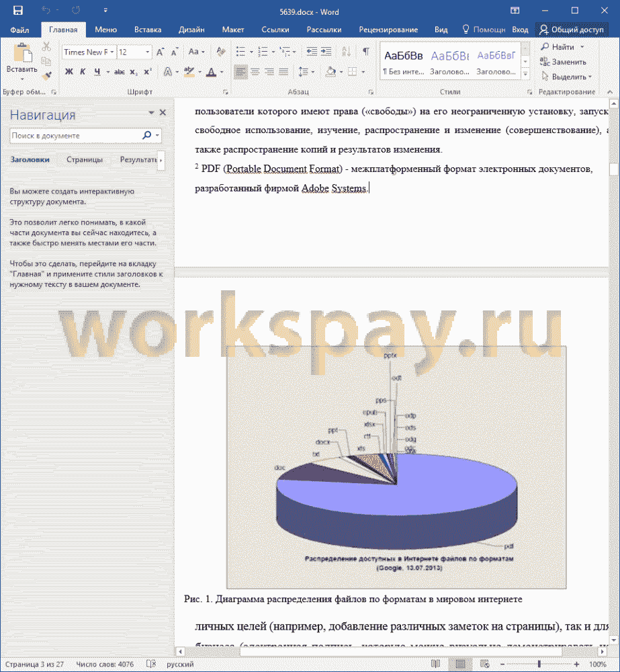
Task: Increase font size with the larger A
Action: [x=161, y=52]
